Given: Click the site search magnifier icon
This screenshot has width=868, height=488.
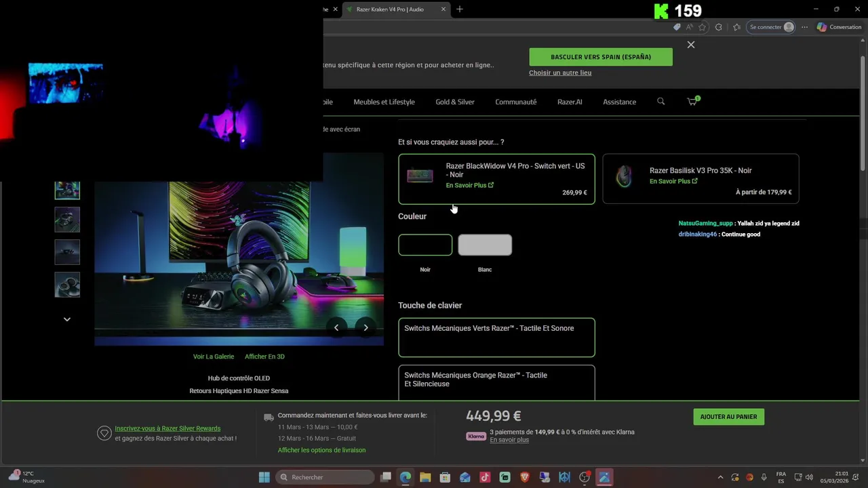Looking at the screenshot, I should click(x=661, y=102).
